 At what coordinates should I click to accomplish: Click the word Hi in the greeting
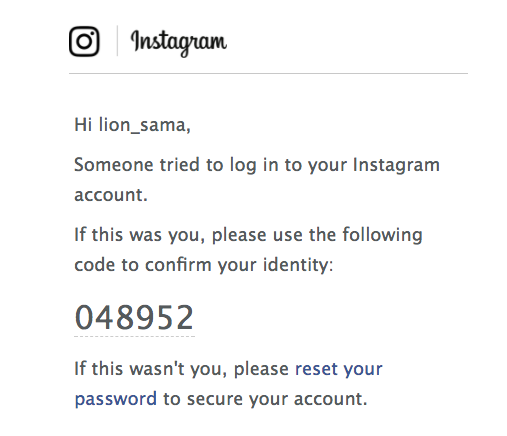pos(83,125)
